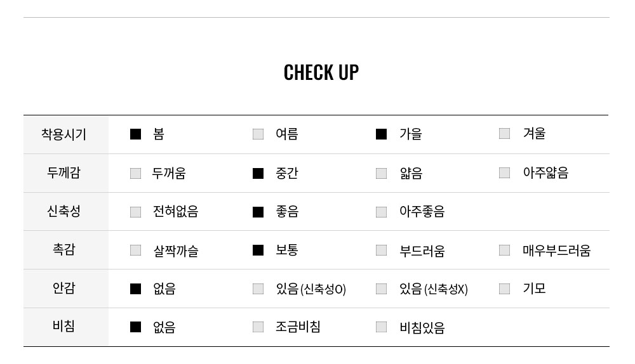This screenshot has width=635, height=364.
Task: Select the 조금비침 checkbox
Action: (258, 327)
